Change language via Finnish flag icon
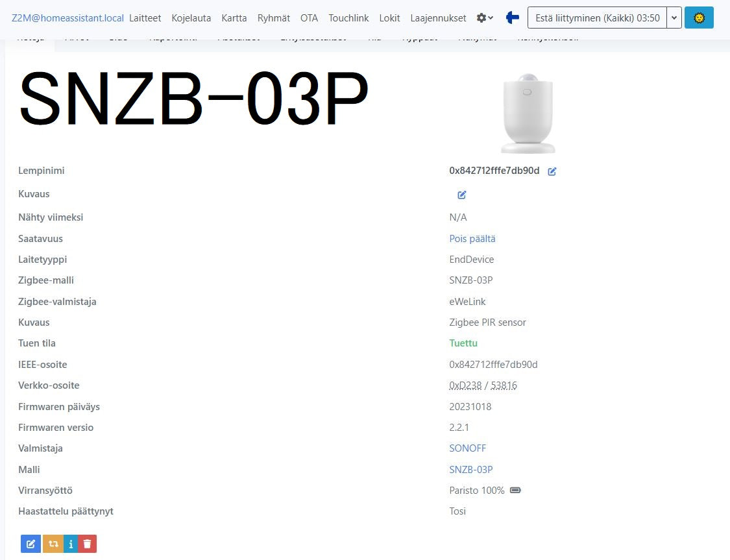Screen dimensions: 730x560 point(512,18)
